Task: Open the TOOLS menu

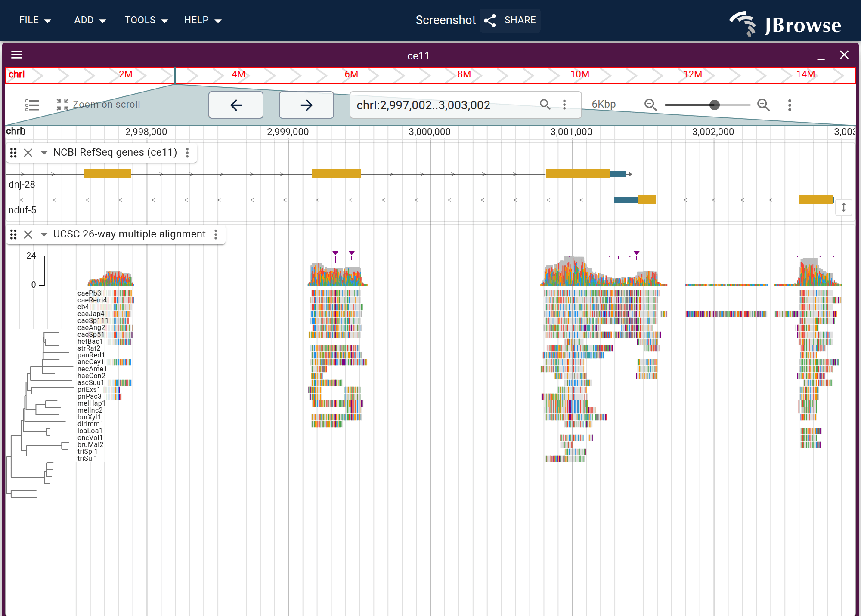Action: pyautogui.click(x=146, y=20)
